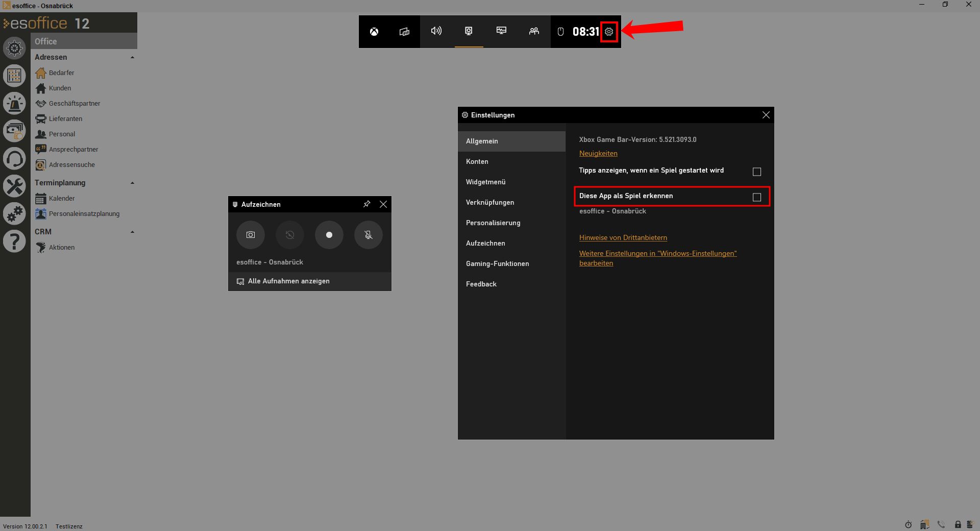
Task: Enable Tipps anzeigen checkbox
Action: click(757, 172)
